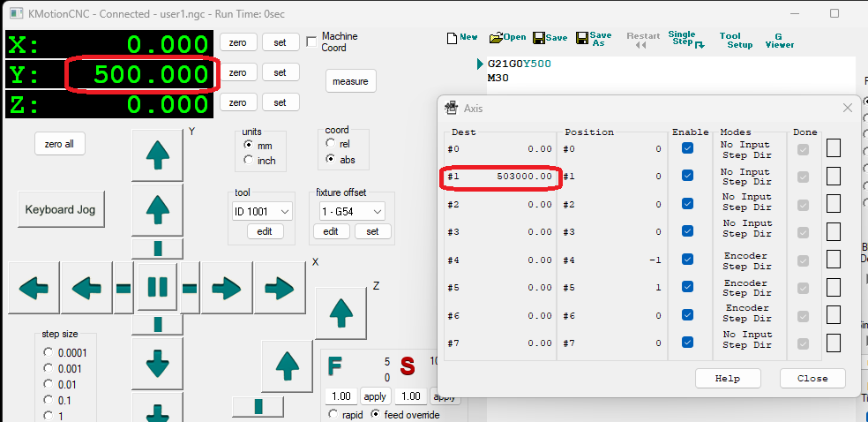This screenshot has height=422, width=868.
Task: Open the G Viewer from toolbar
Action: click(779, 40)
